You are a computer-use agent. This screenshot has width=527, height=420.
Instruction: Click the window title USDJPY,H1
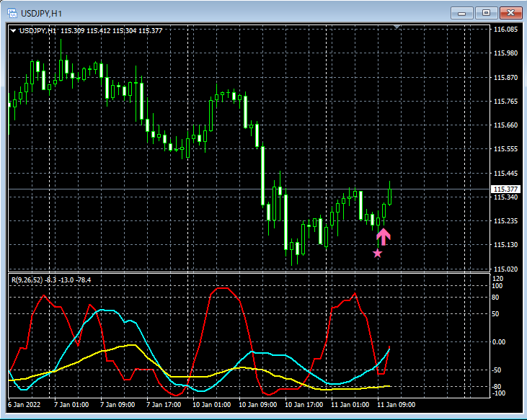pos(42,14)
